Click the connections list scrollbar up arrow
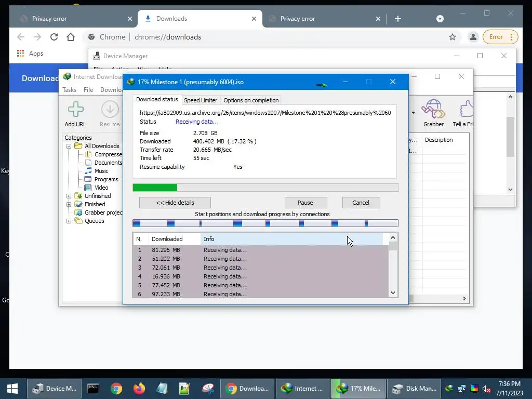Viewport: 532px width, 399px height. [x=393, y=237]
